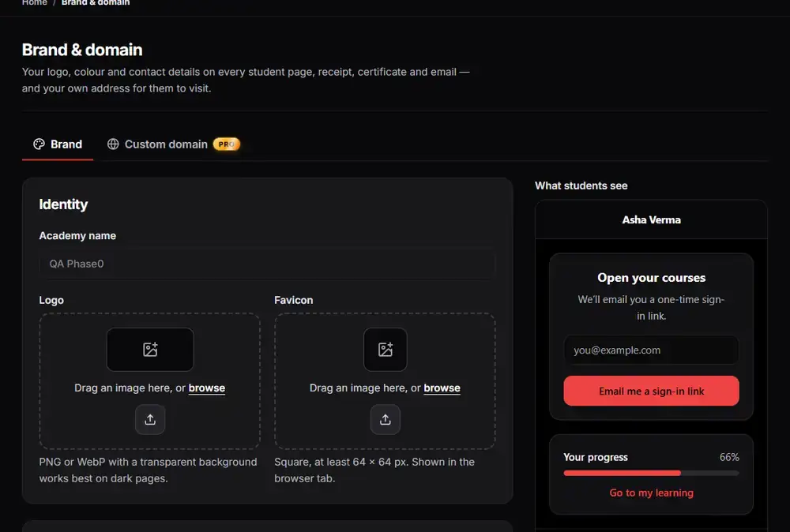Switch to the Custom domain tab

click(x=173, y=144)
